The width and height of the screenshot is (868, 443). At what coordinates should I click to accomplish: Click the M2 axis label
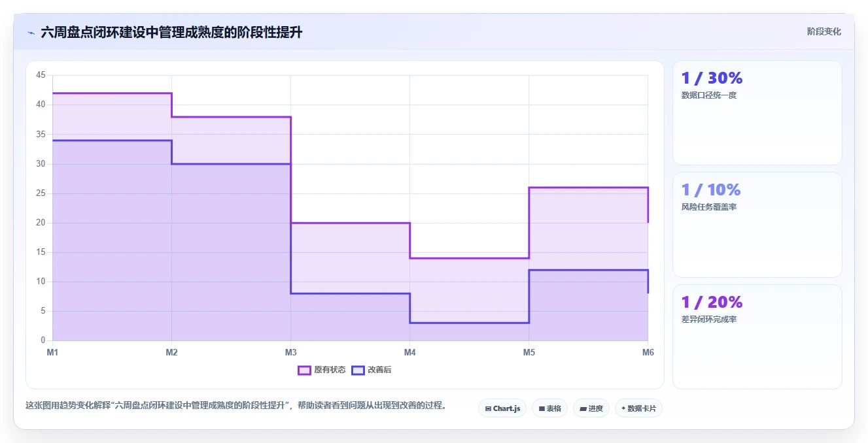(x=171, y=352)
